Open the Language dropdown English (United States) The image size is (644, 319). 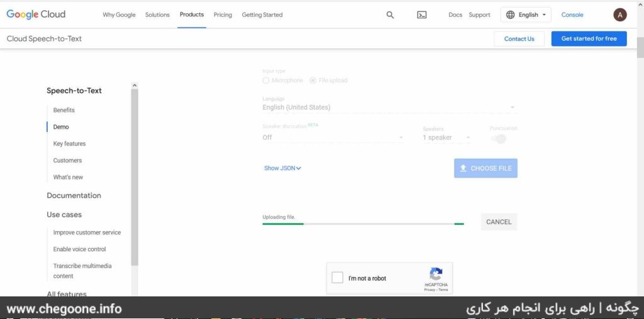390,107
